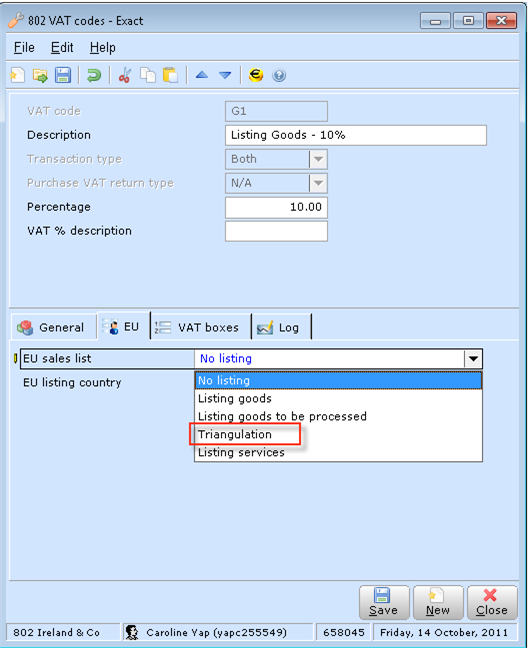The height and width of the screenshot is (648, 528).
Task: Click the blue up arrow icon
Action: coord(202,75)
